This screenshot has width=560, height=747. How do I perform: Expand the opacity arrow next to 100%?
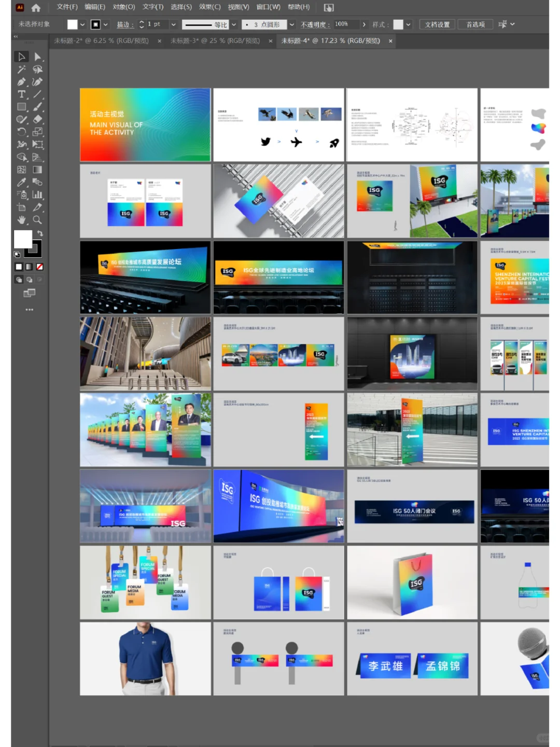pos(364,24)
